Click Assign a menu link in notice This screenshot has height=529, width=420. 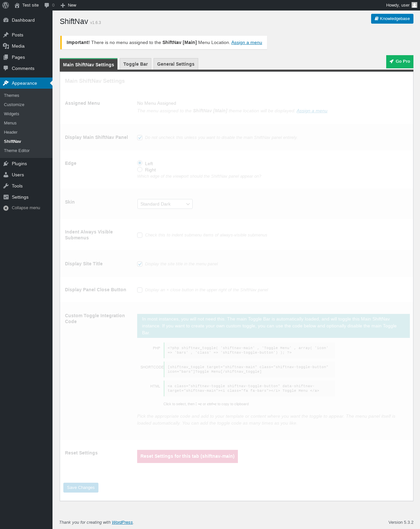pyautogui.click(x=247, y=42)
